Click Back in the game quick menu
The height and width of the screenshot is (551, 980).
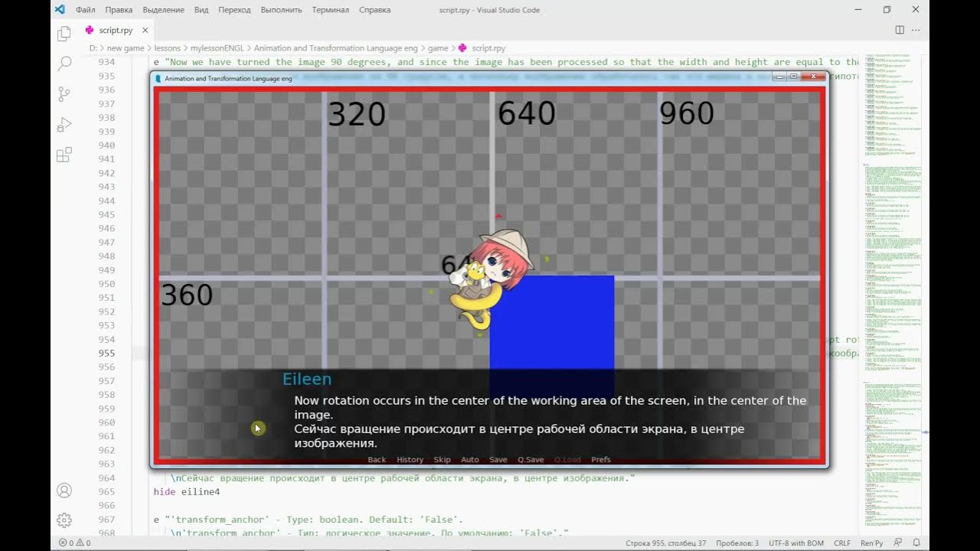(377, 460)
